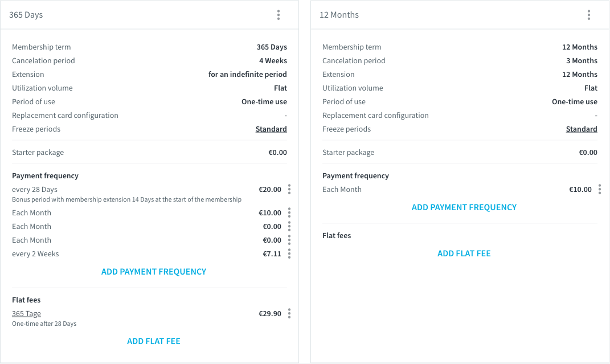
Task: Select the 365 Days card title
Action: coord(26,15)
